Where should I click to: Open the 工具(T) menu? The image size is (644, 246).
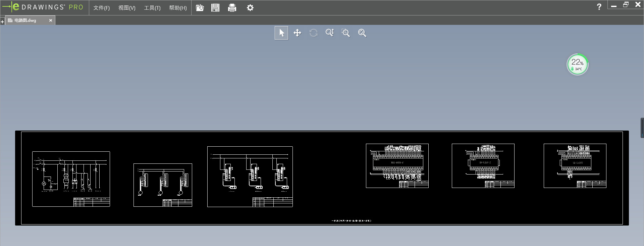click(x=152, y=8)
